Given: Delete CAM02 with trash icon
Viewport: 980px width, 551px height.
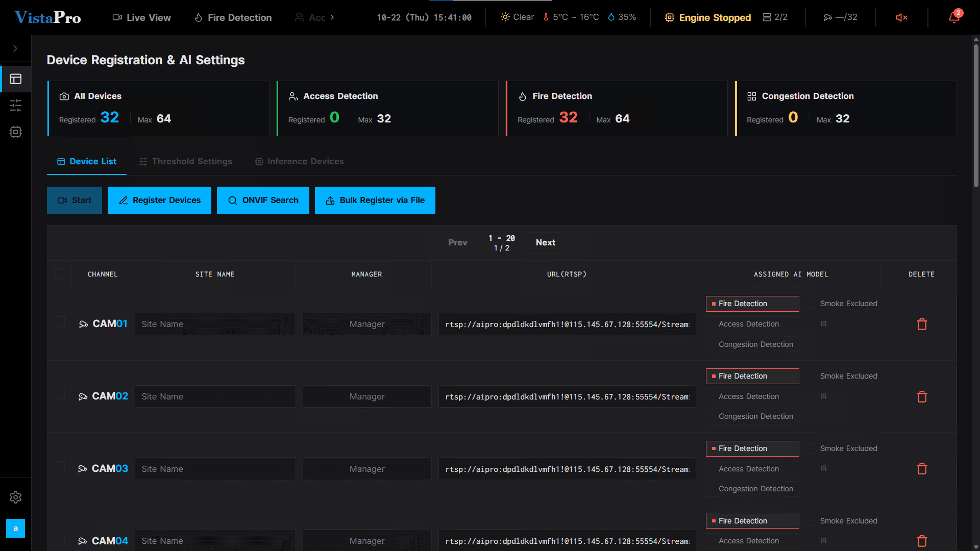Looking at the screenshot, I should tap(922, 396).
